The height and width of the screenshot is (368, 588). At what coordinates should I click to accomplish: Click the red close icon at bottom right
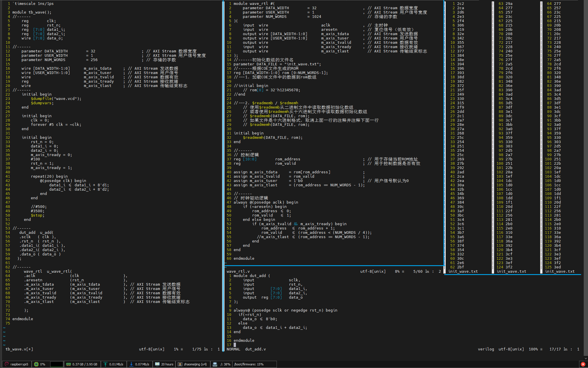tap(583, 364)
